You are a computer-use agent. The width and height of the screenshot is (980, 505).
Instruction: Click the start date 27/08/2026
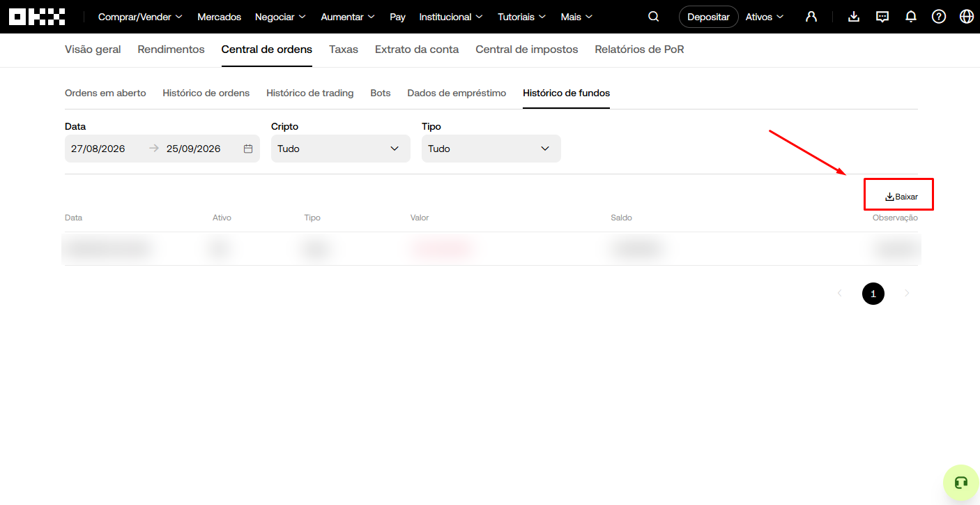pyautogui.click(x=98, y=149)
